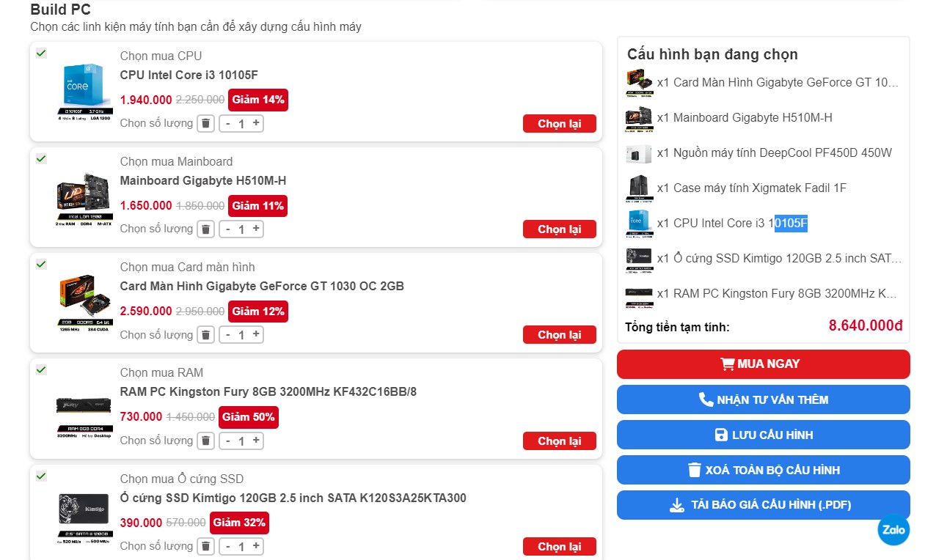The height and width of the screenshot is (560, 936).
Task: Click the CPU thumbnail in summary panel
Action: click(x=639, y=223)
